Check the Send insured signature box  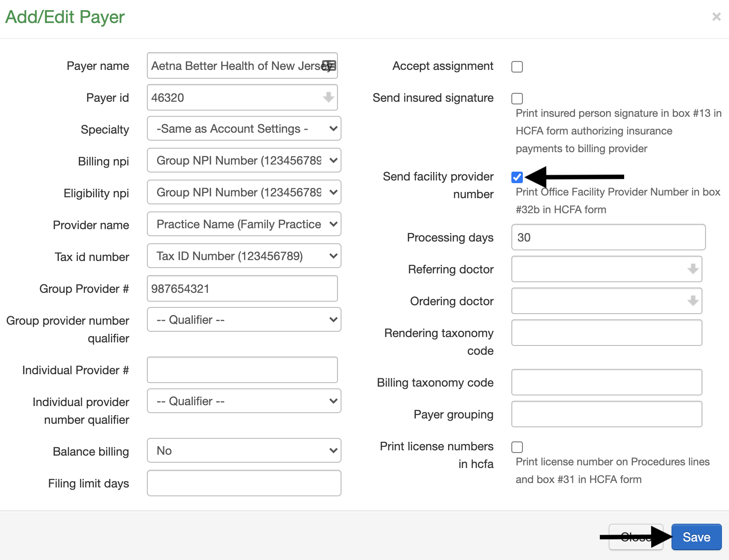(517, 99)
